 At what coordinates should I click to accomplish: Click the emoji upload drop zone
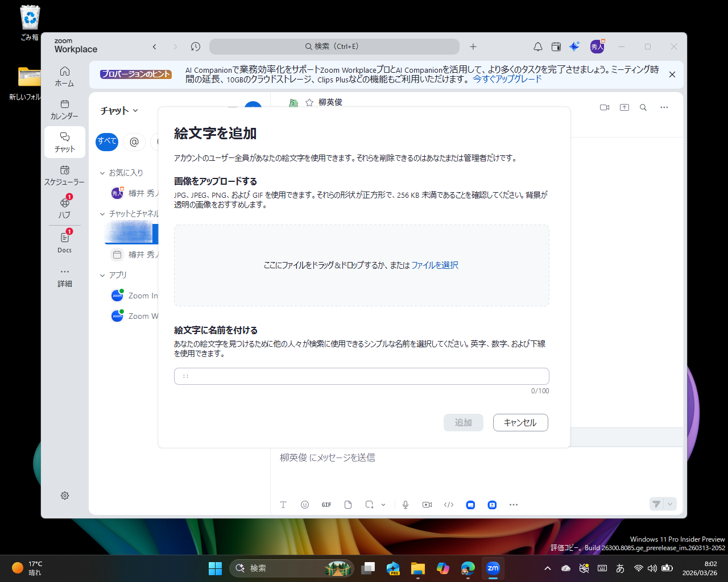[362, 265]
